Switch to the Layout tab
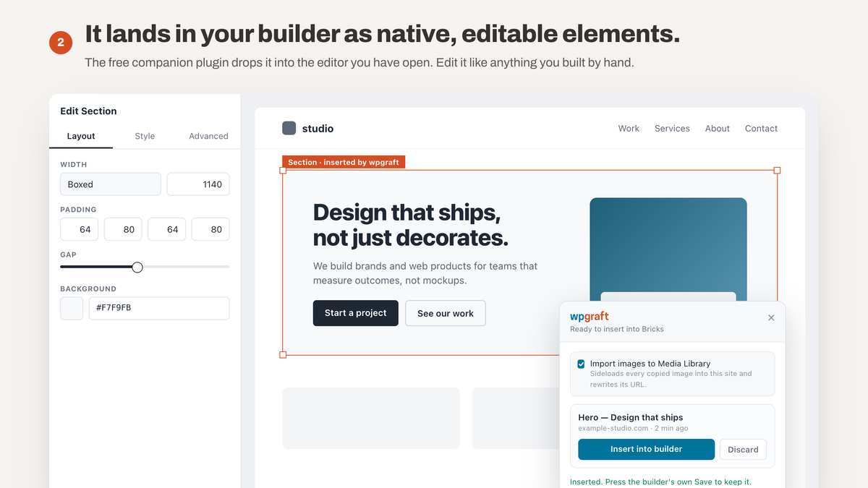The width and height of the screenshot is (868, 488). pyautogui.click(x=81, y=136)
